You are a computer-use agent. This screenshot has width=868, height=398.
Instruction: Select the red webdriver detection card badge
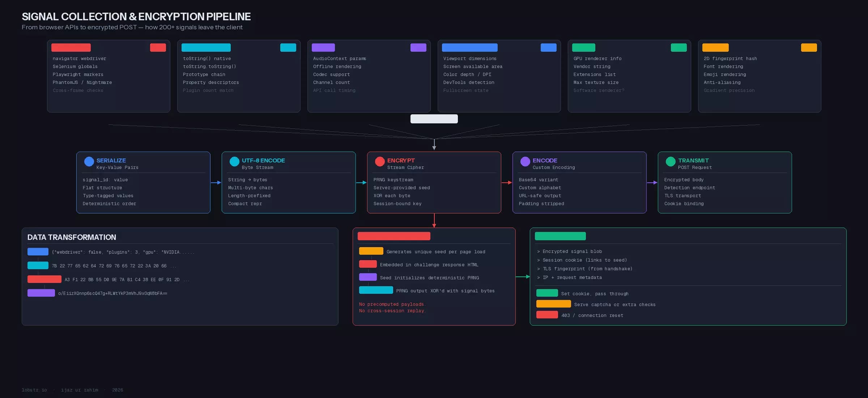click(158, 47)
